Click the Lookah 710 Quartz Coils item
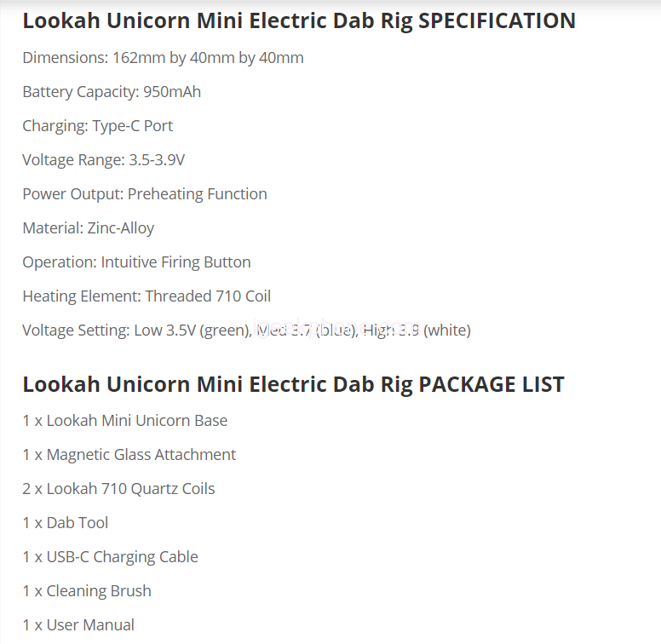The height and width of the screenshot is (644, 661). tap(118, 489)
